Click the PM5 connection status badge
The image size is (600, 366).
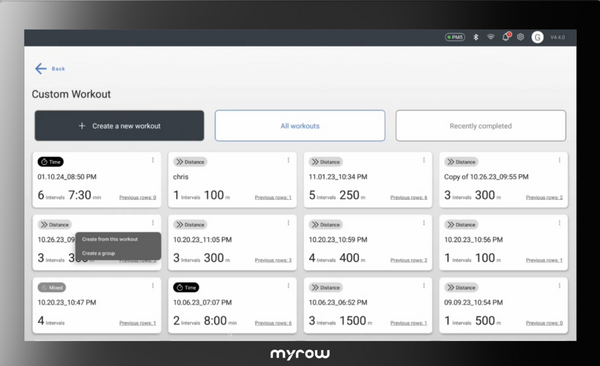pyautogui.click(x=455, y=37)
